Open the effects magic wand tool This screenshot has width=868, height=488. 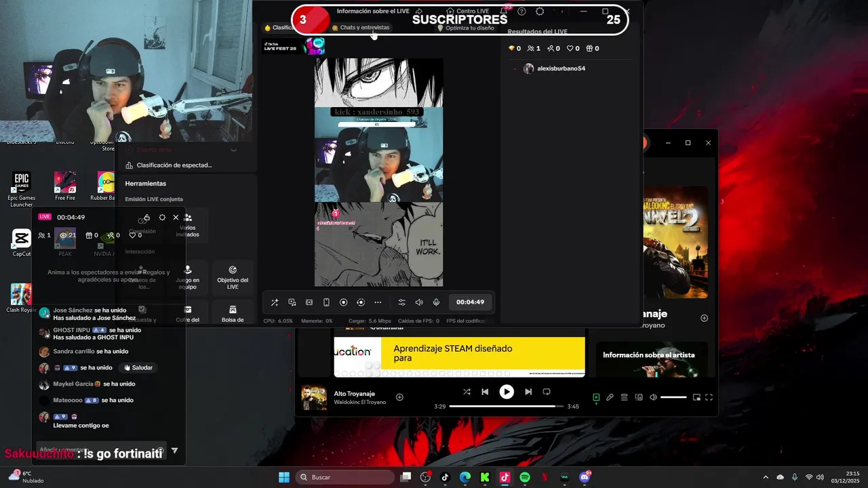[275, 302]
